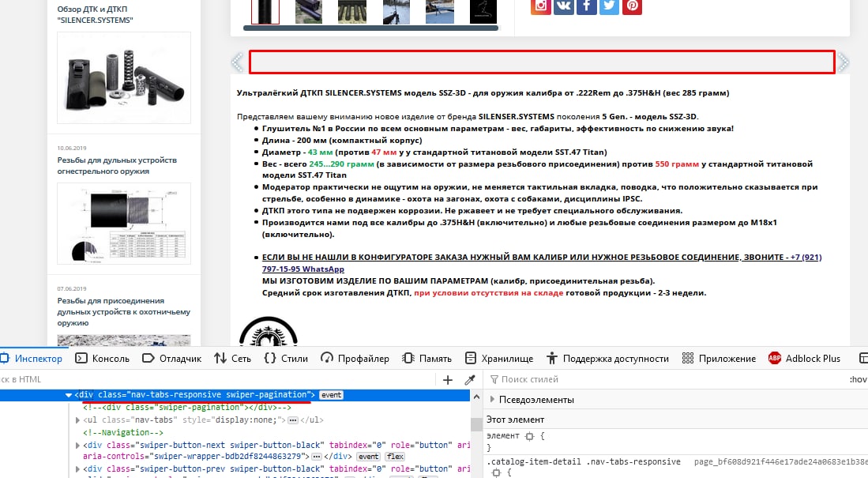Open the Adblock Plus devtools tab
Screen dimensions: 868x478
pyautogui.click(x=804, y=359)
